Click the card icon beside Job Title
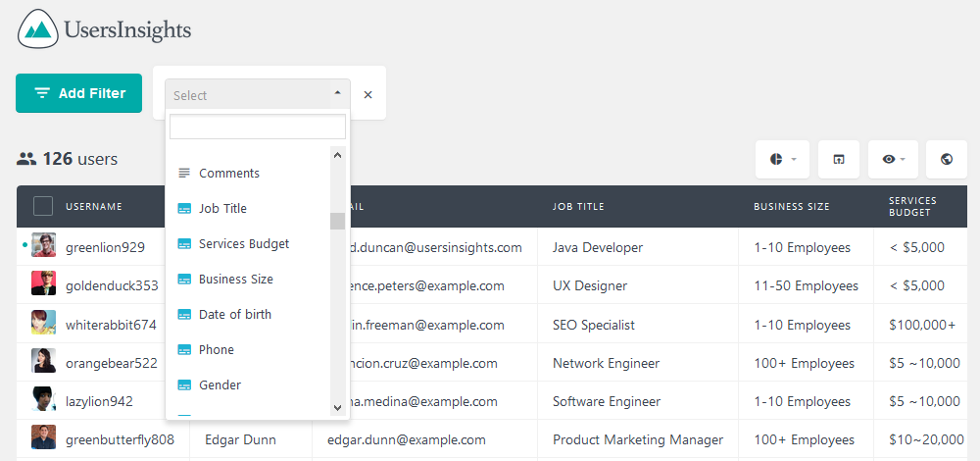 tap(184, 209)
